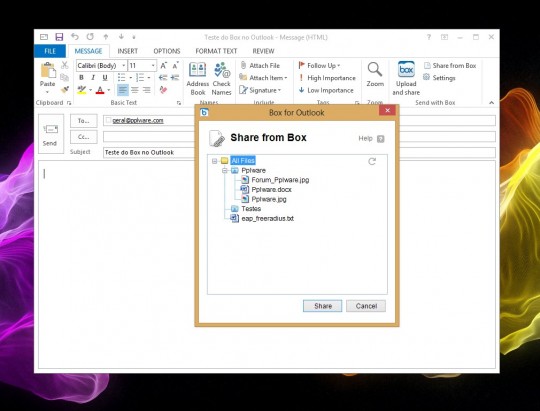
Task: Undo the last action
Action: 75,37
